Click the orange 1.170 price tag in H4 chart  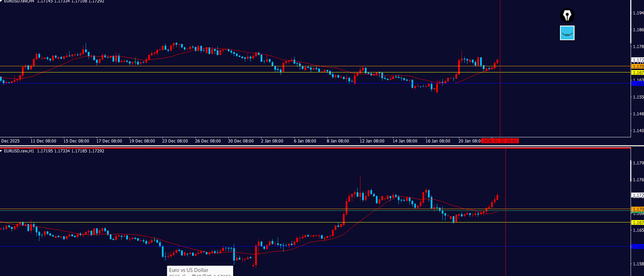[x=637, y=67]
